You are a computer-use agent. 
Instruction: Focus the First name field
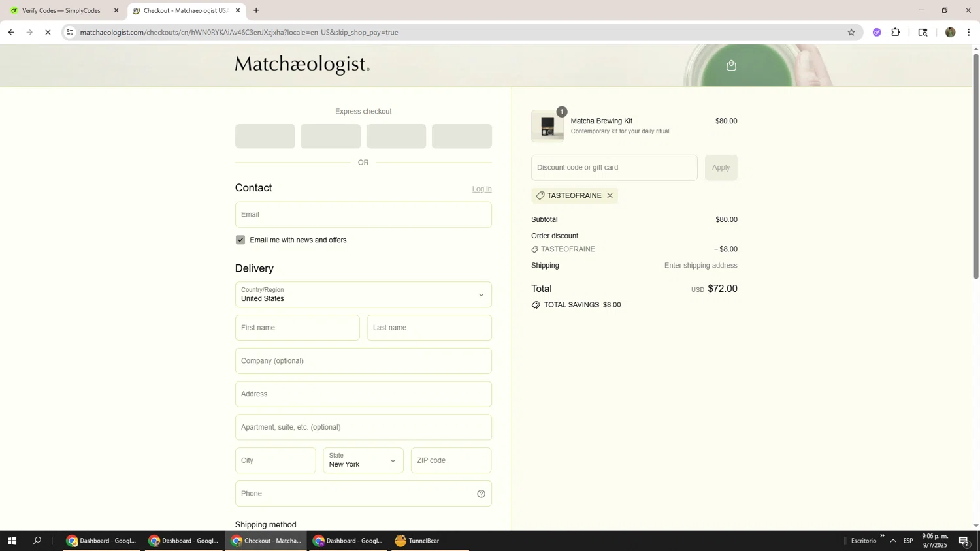point(297,328)
